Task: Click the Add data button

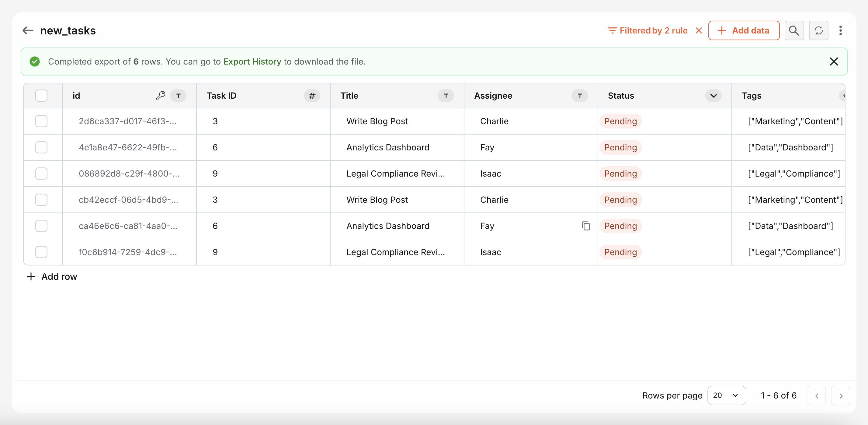Action: click(x=744, y=31)
